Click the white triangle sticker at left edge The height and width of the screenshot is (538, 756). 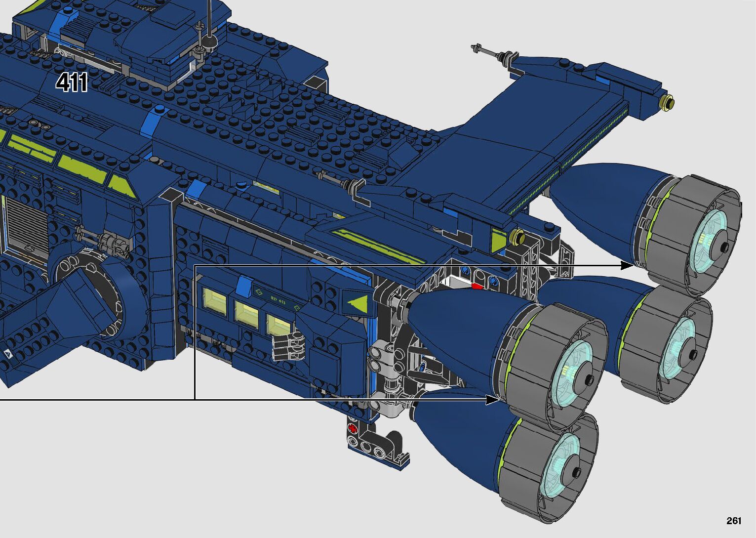pos(8,354)
